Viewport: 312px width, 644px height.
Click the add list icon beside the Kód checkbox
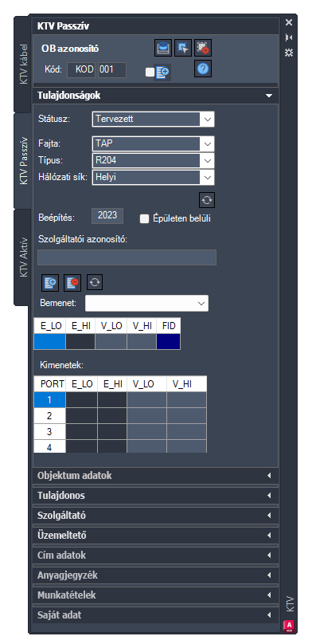pos(162,73)
